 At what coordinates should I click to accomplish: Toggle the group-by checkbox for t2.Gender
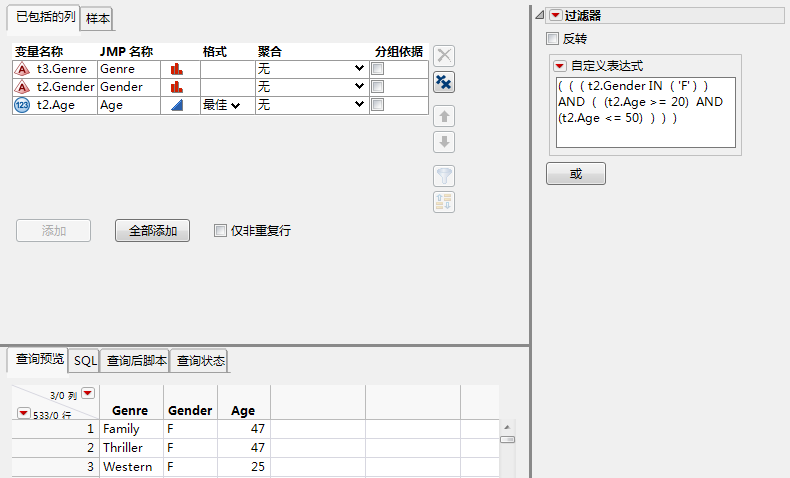click(377, 87)
